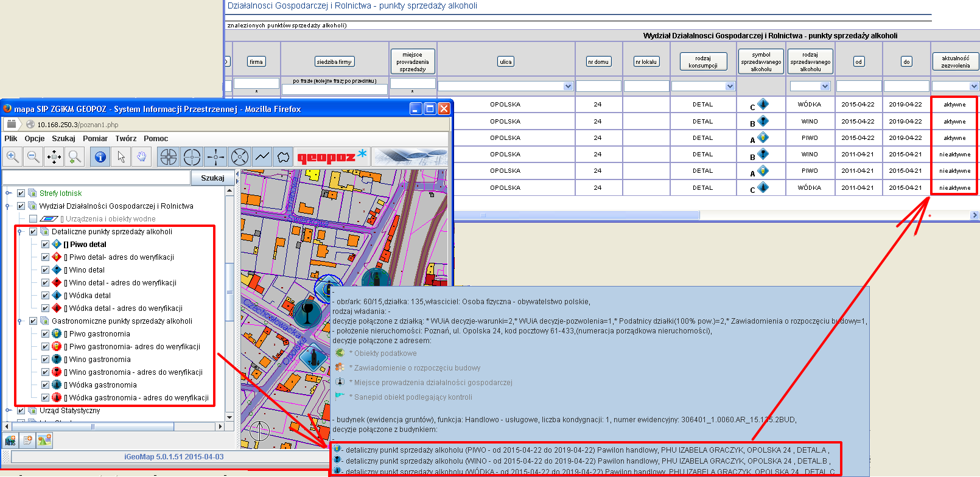Sort by the nr domu column button
Screen dimensions: 980x477
(598, 61)
